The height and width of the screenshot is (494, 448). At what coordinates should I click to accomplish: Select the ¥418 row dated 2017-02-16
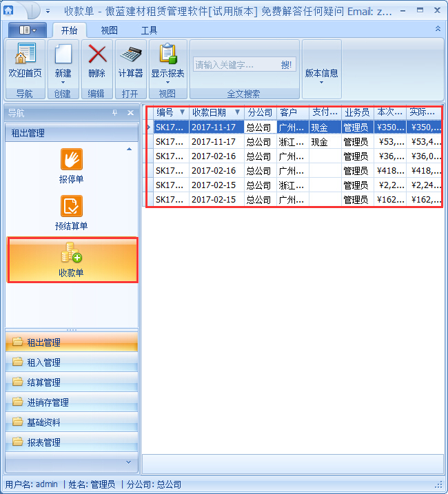pyautogui.click(x=297, y=171)
